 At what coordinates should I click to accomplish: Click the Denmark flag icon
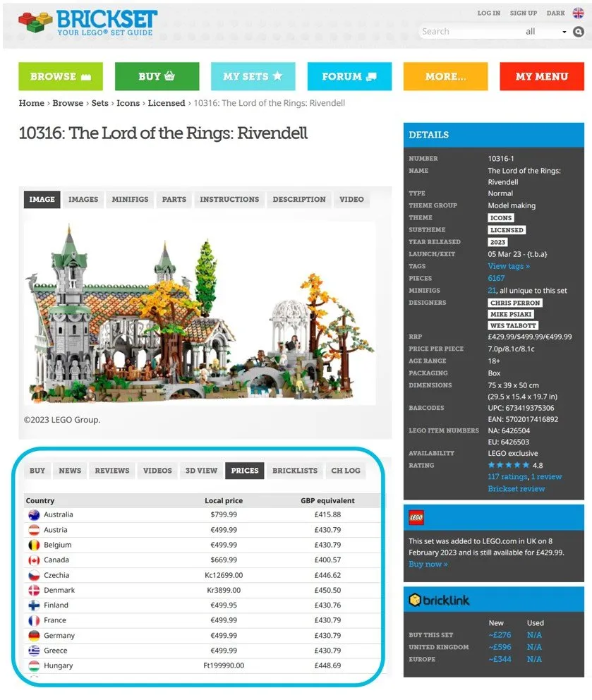point(34,590)
